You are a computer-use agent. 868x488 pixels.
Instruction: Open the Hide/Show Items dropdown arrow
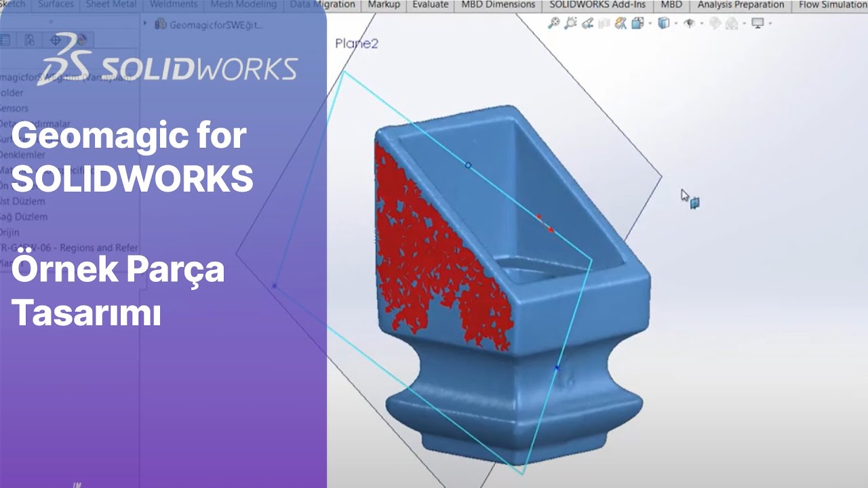(x=702, y=23)
